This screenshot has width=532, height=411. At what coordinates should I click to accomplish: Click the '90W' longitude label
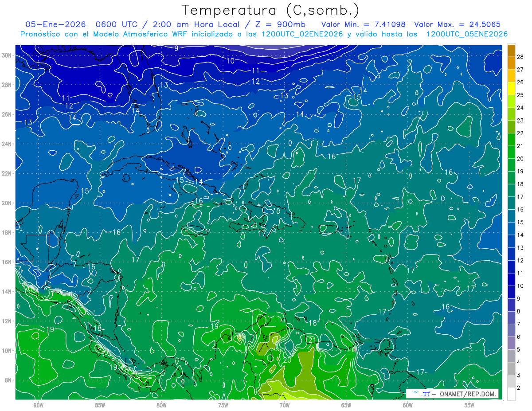coord(38,405)
